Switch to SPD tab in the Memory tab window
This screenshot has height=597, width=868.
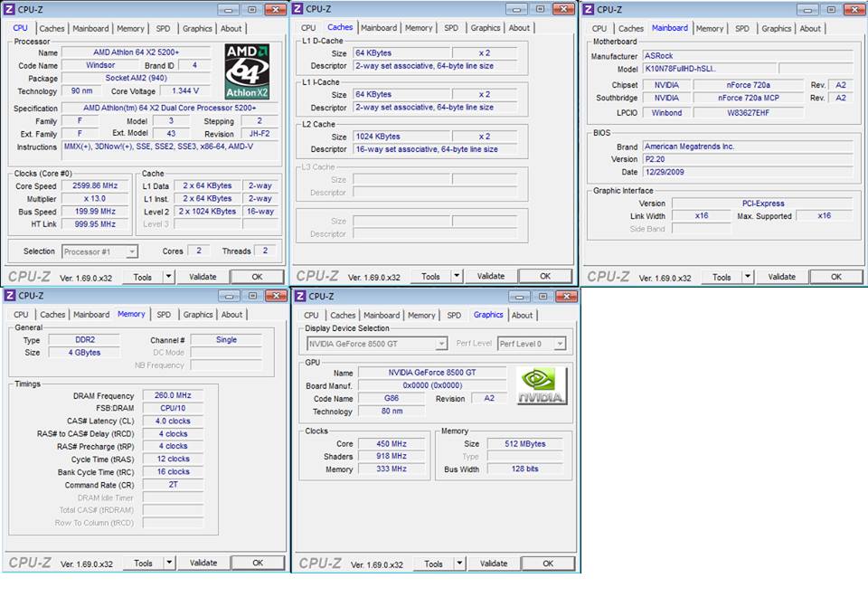click(164, 315)
